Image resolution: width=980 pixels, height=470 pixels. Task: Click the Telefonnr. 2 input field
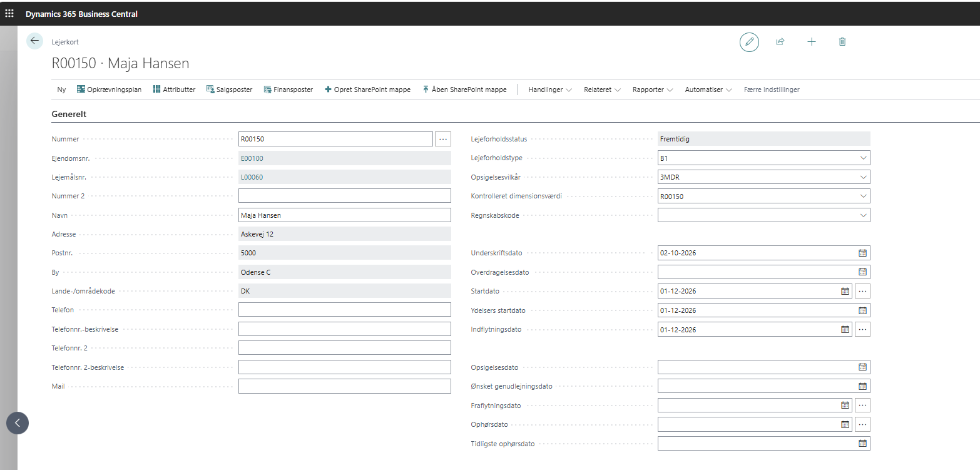345,348
